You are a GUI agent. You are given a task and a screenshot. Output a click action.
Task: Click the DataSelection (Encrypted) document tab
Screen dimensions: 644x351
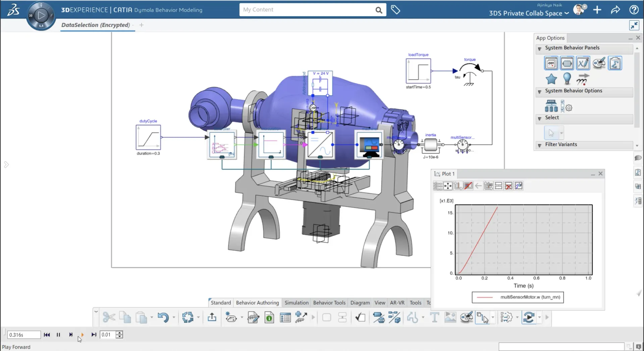(95, 25)
